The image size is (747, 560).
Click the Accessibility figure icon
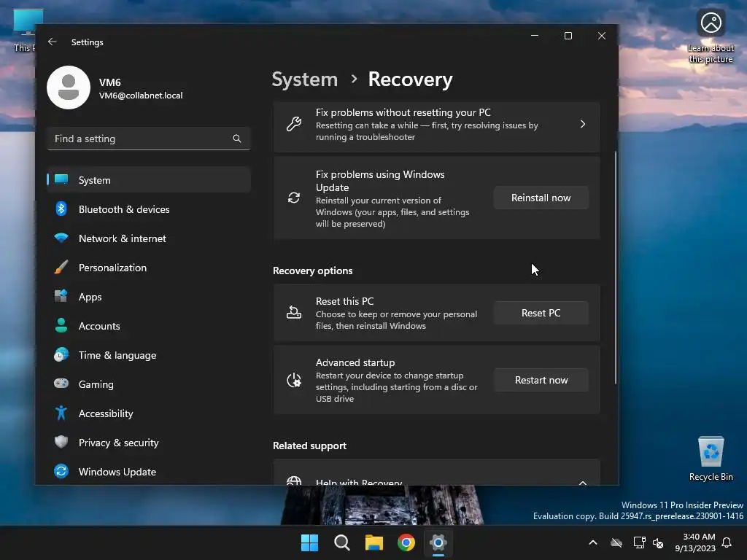[x=61, y=413]
